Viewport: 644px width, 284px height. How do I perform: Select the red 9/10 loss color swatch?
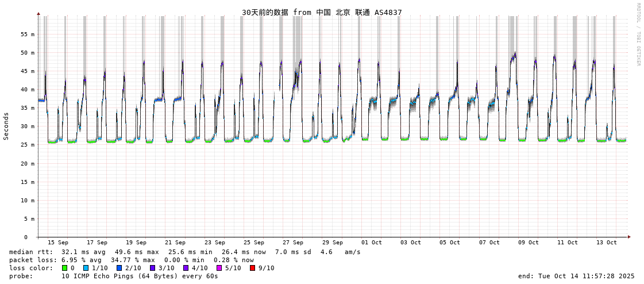pos(253,268)
